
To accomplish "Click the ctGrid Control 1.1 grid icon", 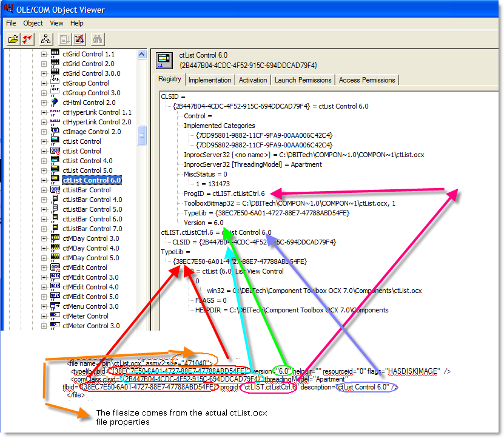I will (55, 53).
